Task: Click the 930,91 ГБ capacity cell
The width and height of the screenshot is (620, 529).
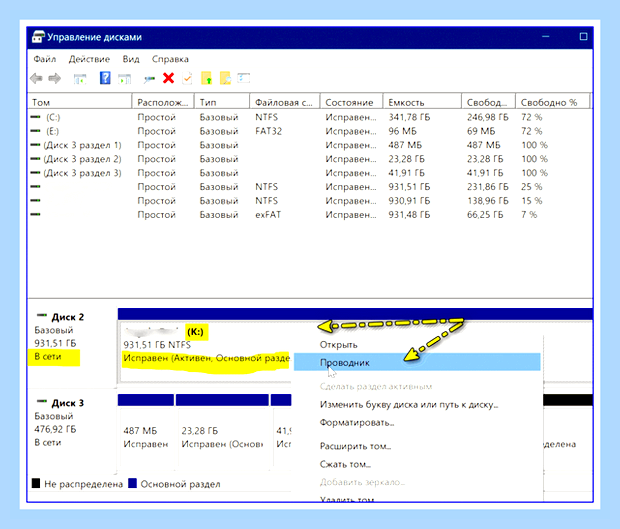Action: click(409, 200)
